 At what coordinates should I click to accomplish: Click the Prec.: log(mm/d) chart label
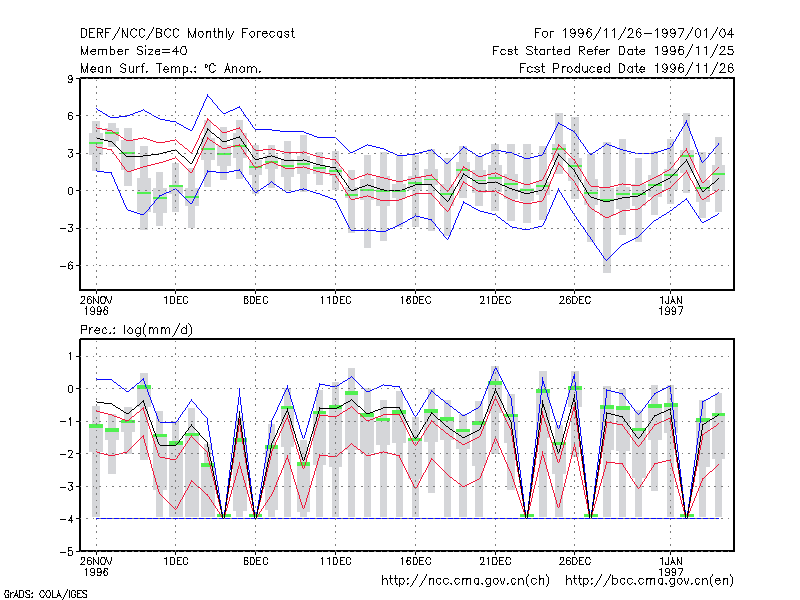click(136, 330)
